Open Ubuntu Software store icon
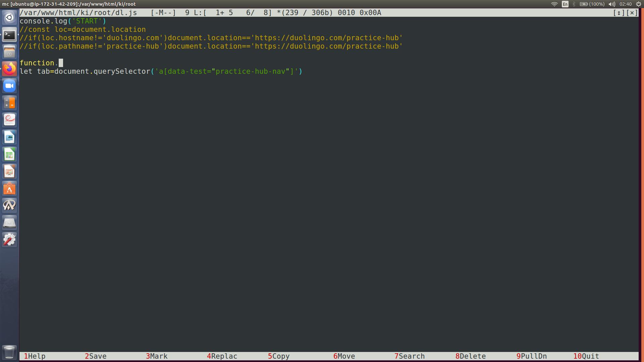The image size is (644, 362). [9, 189]
